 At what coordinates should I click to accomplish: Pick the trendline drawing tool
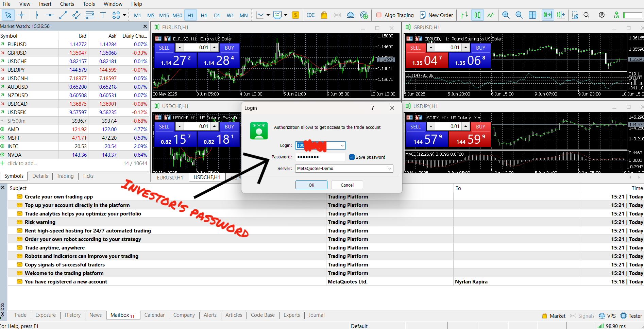click(x=63, y=15)
